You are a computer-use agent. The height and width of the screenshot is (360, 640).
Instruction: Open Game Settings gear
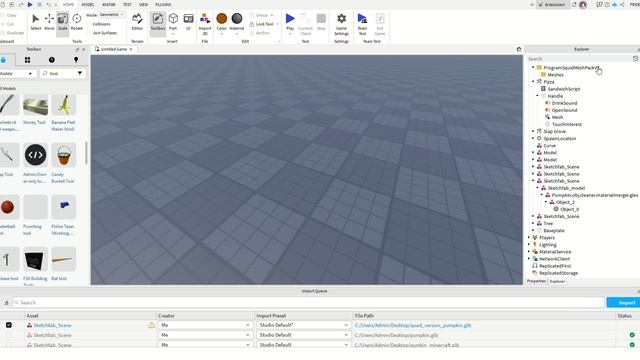(341, 24)
